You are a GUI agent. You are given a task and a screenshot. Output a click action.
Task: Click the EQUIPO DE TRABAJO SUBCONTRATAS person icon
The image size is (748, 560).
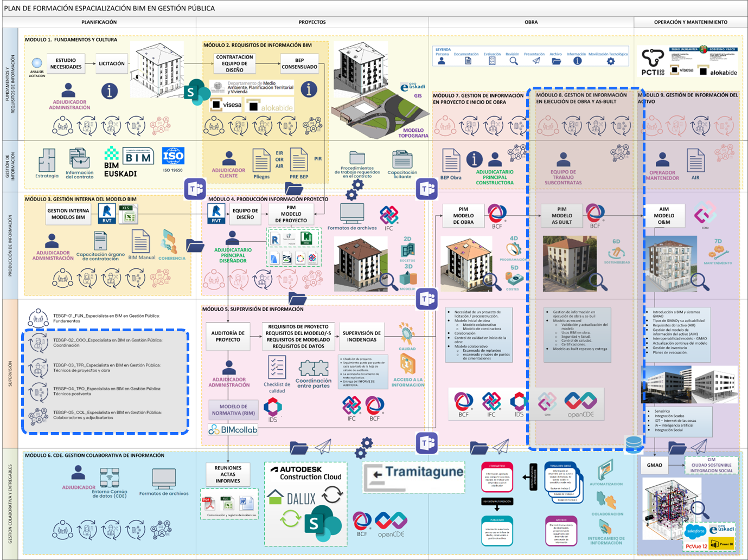pyautogui.click(x=564, y=159)
